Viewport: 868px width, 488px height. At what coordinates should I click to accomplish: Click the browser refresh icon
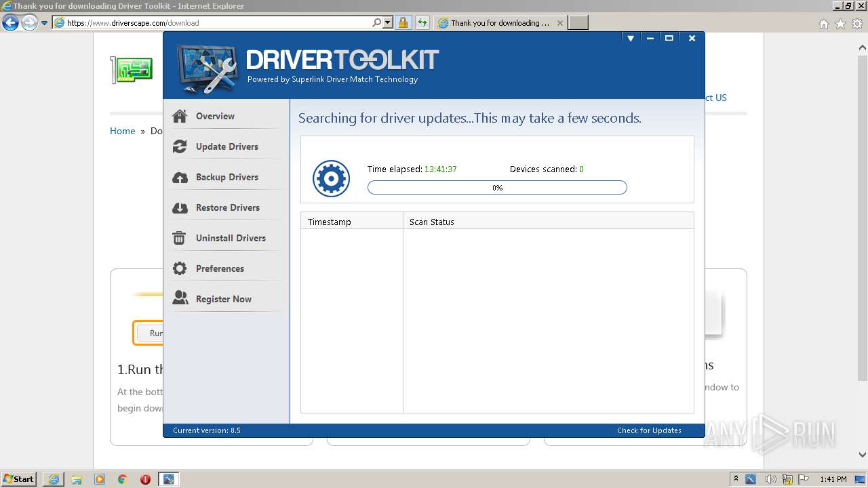[422, 23]
